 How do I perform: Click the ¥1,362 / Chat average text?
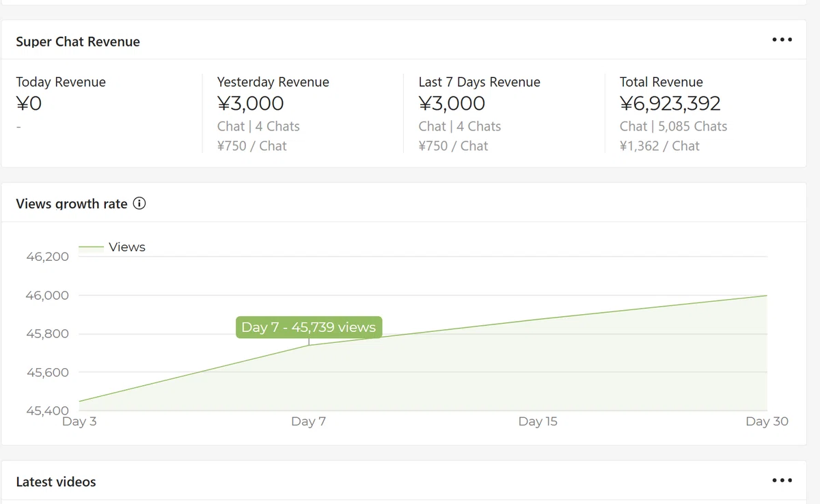click(659, 145)
